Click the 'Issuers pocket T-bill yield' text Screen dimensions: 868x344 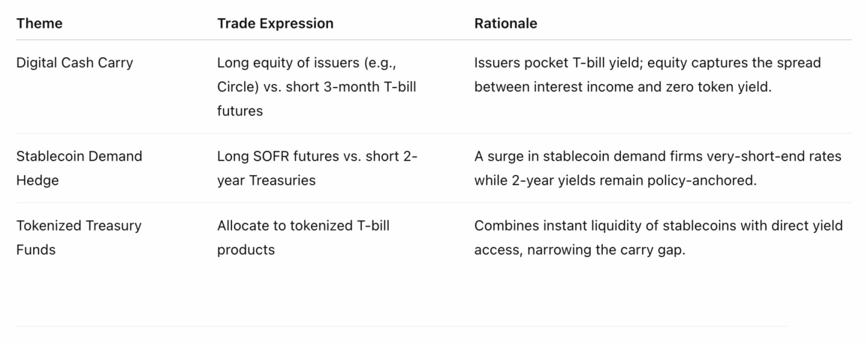pos(554,63)
